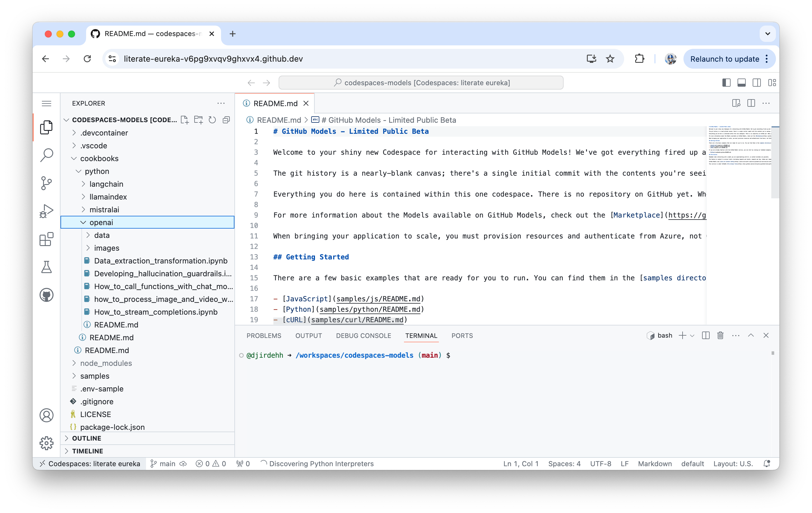The height and width of the screenshot is (513, 812).
Task: Switch to the PORTS tab in panel
Action: click(x=463, y=336)
